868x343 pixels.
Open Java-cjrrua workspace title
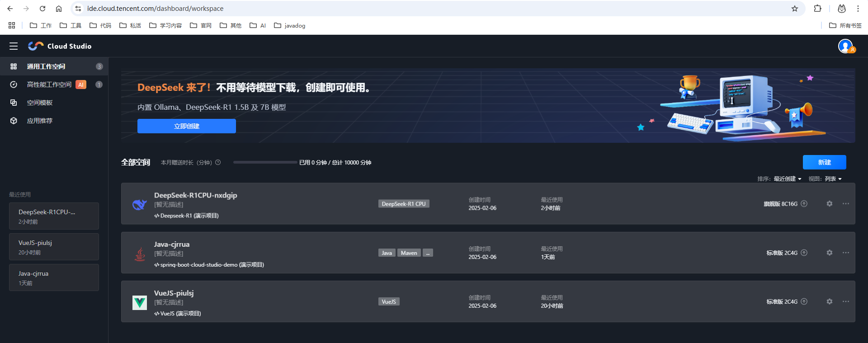click(172, 244)
